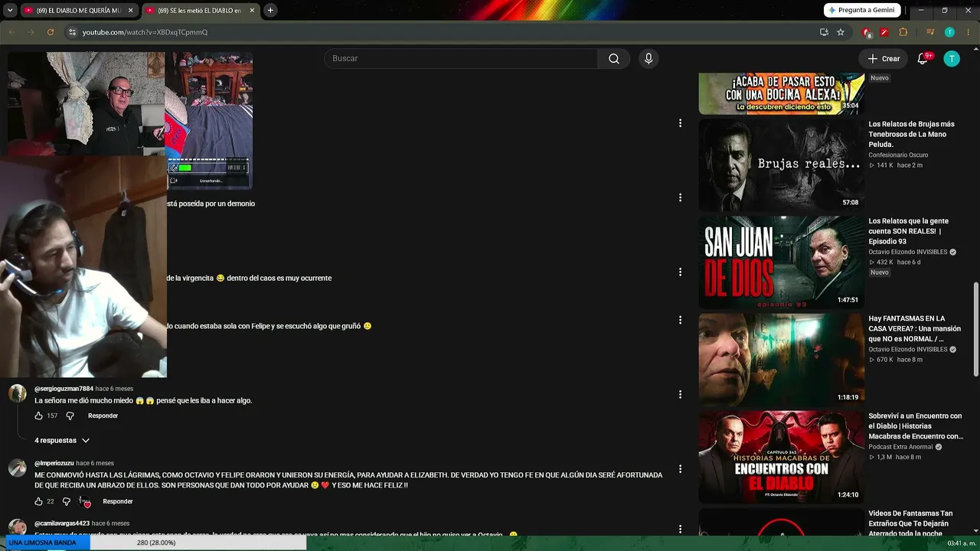Viewport: 980px width, 551px height.
Task: Click the install app icon in address bar
Action: pyautogui.click(x=824, y=32)
